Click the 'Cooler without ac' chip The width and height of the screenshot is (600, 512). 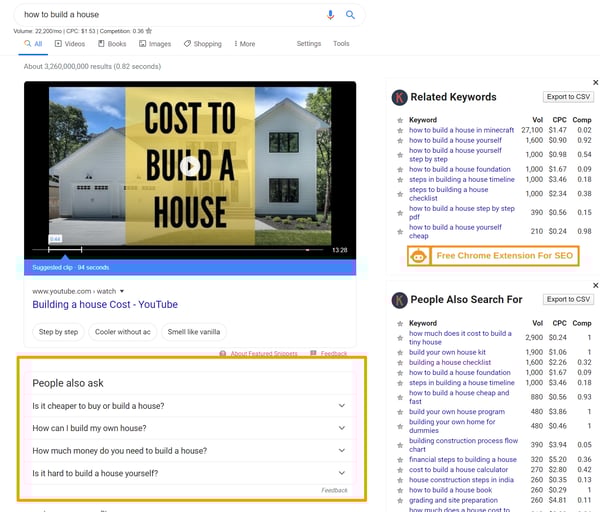[x=122, y=332]
